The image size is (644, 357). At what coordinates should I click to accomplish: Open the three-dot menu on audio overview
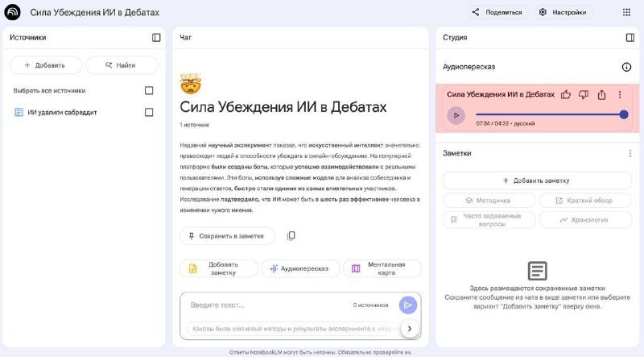pos(620,94)
